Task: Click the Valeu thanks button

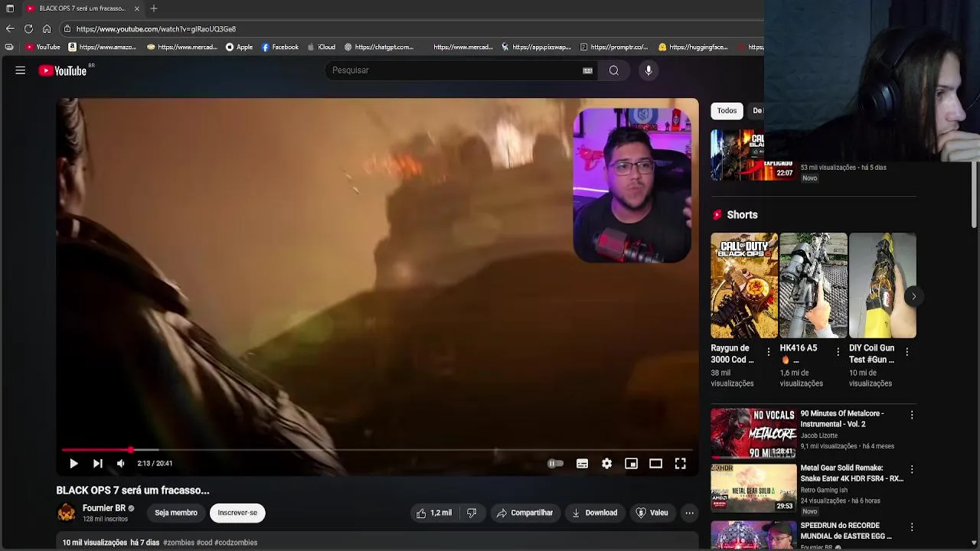Action: 652,513
